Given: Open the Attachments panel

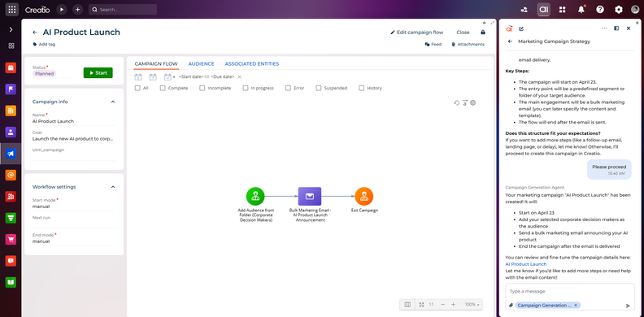Looking at the screenshot, I should 468,45.
